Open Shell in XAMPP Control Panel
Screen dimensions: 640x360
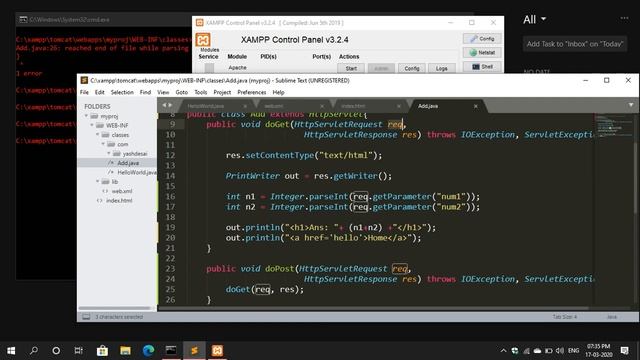(482, 67)
